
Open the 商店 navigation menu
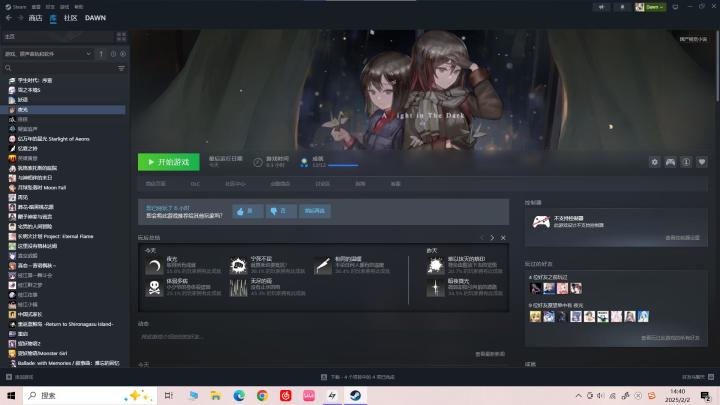point(35,18)
